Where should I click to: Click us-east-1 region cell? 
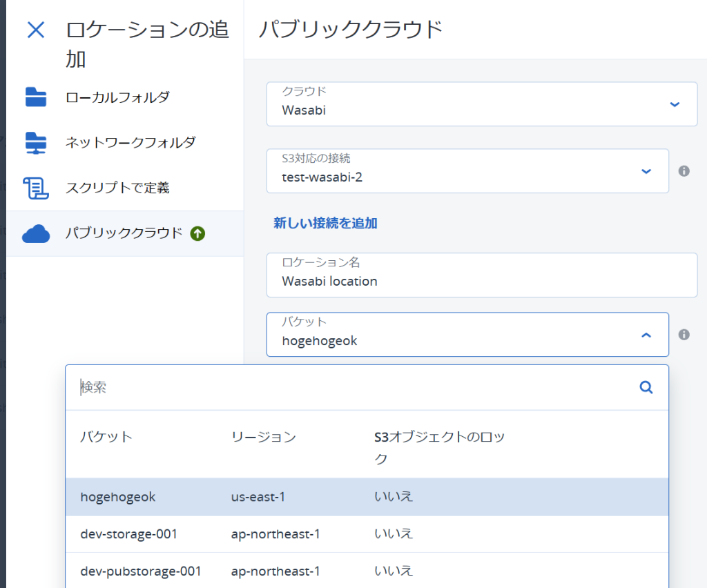(258, 497)
